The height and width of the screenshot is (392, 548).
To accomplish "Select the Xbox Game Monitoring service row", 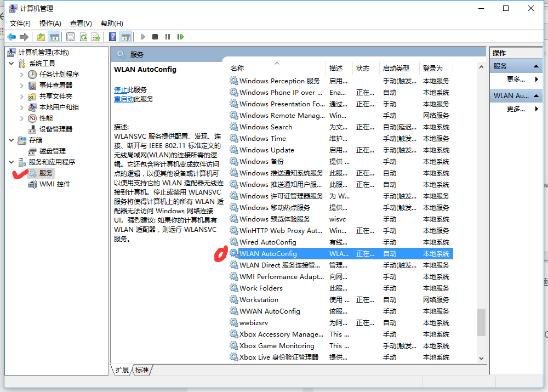I will tap(341, 346).
